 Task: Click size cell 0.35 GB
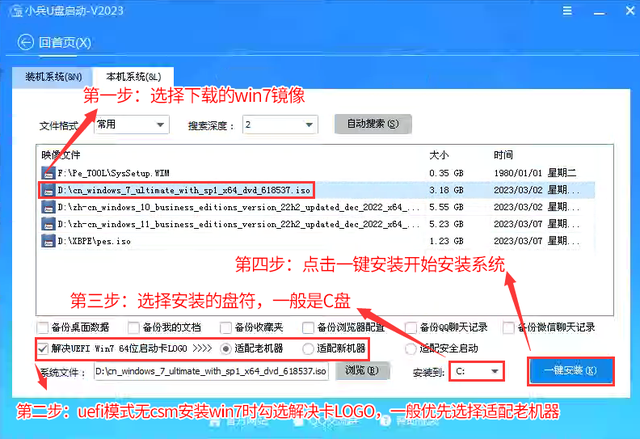click(x=446, y=173)
